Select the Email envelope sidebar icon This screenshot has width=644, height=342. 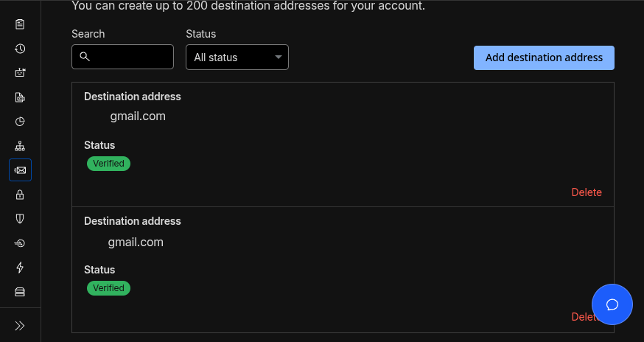click(x=20, y=170)
